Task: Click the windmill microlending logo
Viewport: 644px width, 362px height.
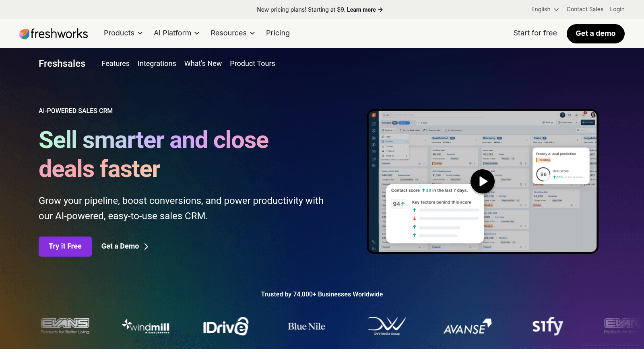Action: pos(146,326)
